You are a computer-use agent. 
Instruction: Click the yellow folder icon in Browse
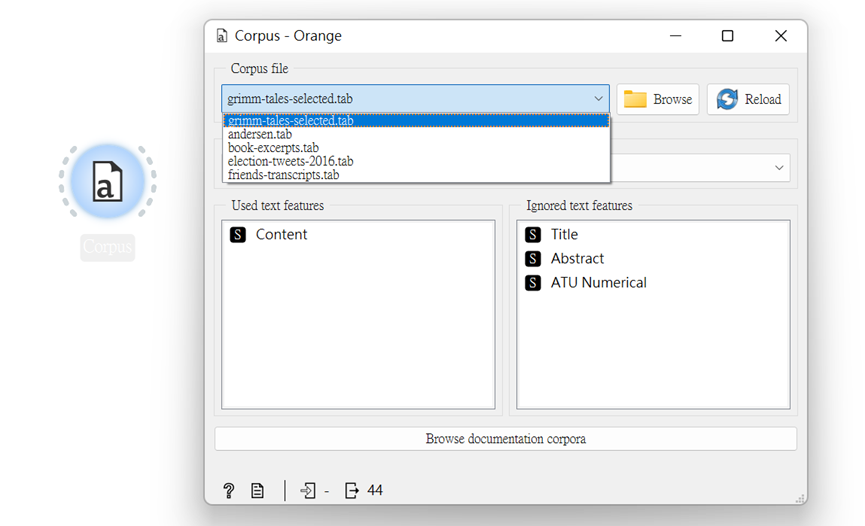tap(635, 99)
